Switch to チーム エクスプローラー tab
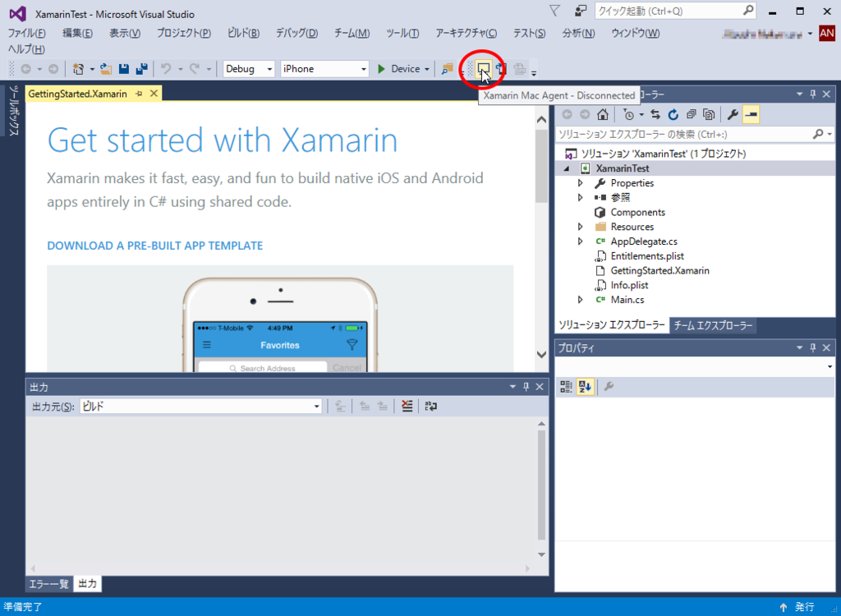Image resolution: width=841 pixels, height=616 pixels. click(713, 325)
